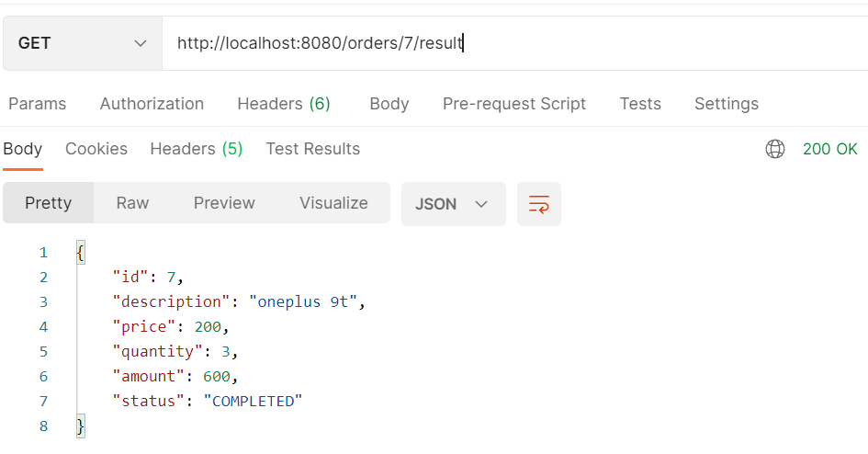Select the request Headers (6) tab

click(x=284, y=104)
